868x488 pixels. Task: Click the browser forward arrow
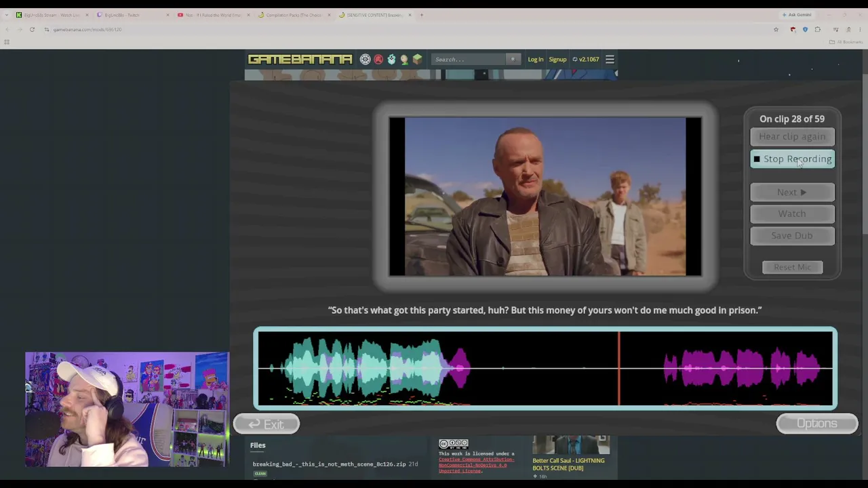[20, 30]
